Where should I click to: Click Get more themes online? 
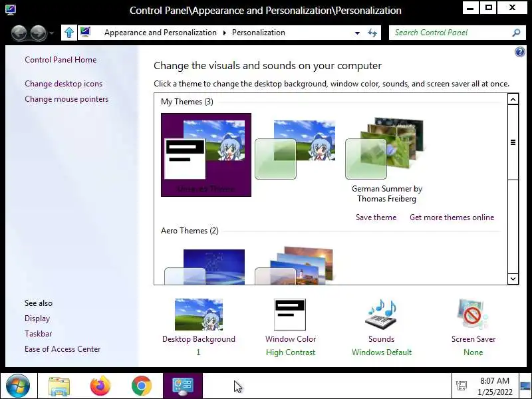(452, 217)
